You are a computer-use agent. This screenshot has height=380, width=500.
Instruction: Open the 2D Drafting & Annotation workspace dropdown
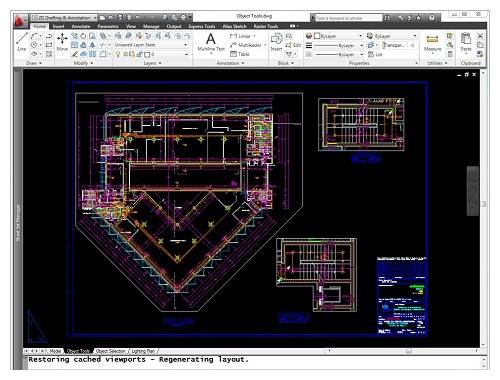click(64, 17)
